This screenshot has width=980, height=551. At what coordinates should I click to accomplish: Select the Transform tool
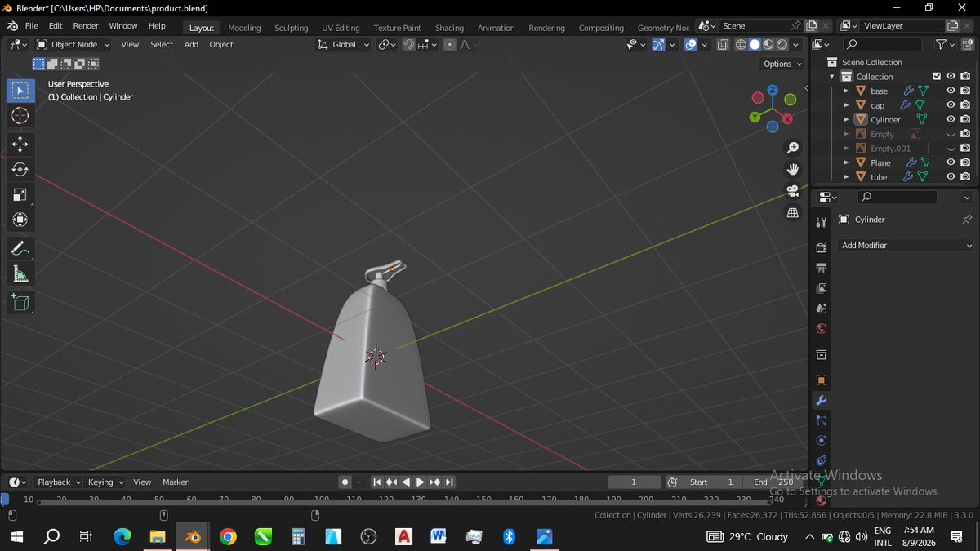pyautogui.click(x=20, y=220)
